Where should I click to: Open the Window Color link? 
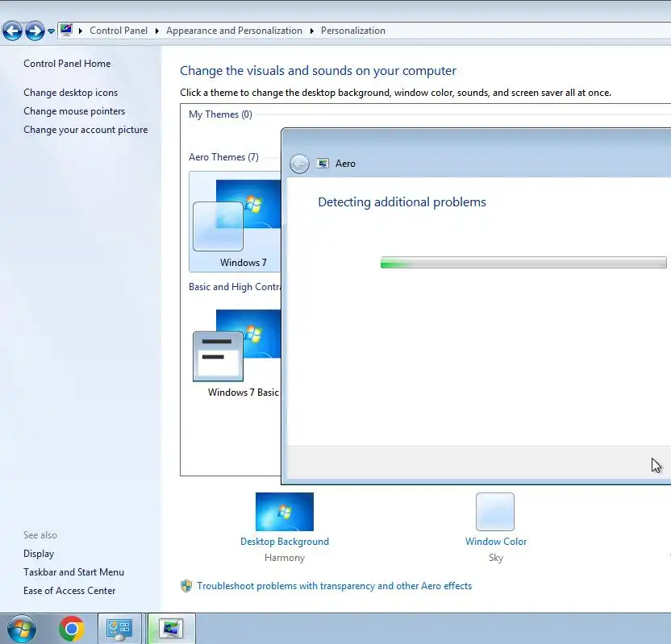pos(496,542)
